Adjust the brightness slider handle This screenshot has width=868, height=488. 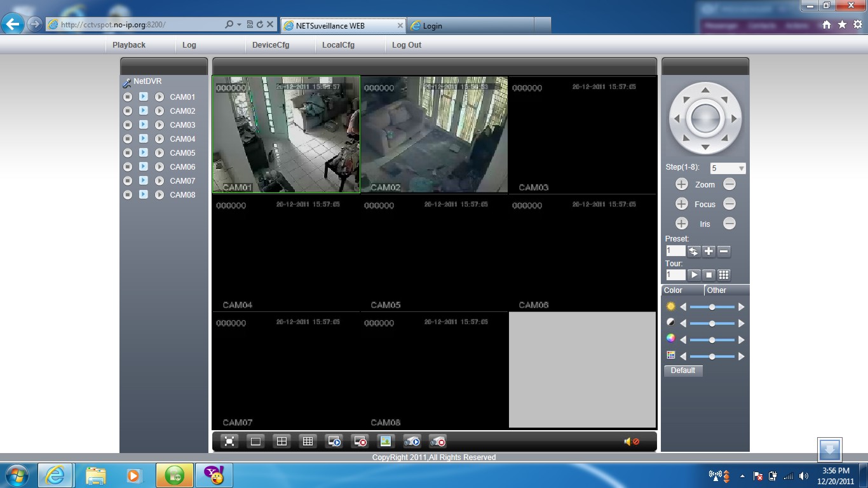pyautogui.click(x=712, y=306)
